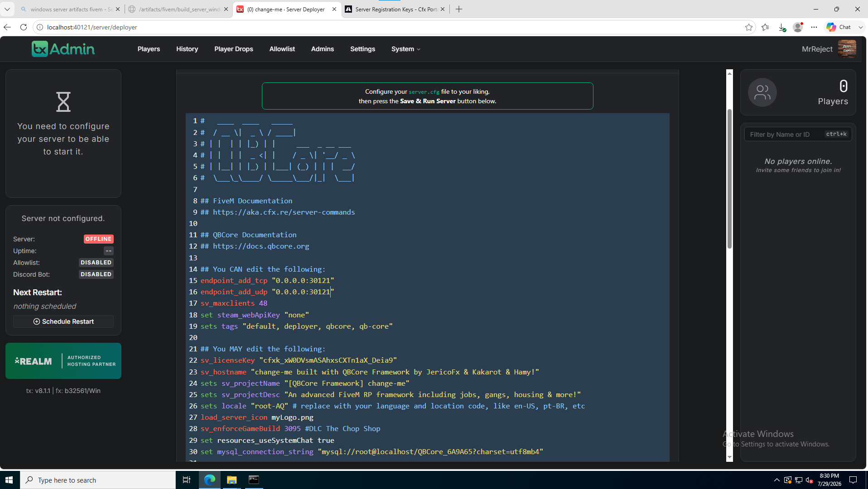Open File Explorer from taskbar
868x489 pixels.
[x=232, y=480]
